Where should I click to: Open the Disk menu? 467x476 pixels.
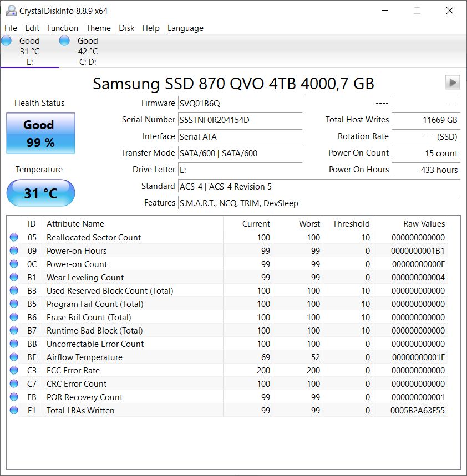point(126,28)
